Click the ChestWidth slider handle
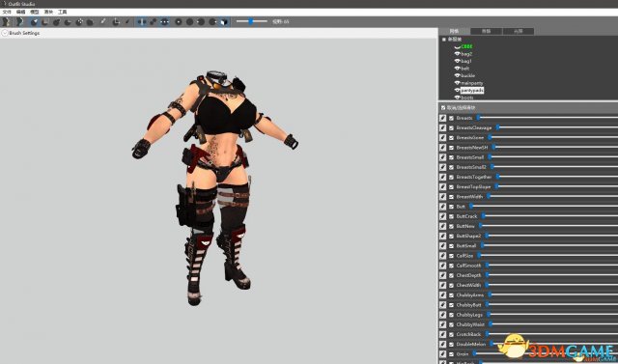618x364 pixels. click(487, 285)
